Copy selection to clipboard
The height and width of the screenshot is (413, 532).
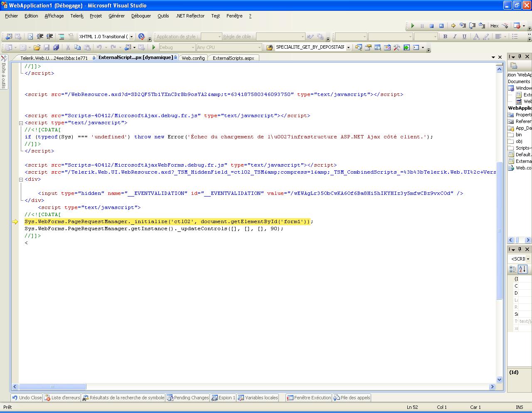77,47
